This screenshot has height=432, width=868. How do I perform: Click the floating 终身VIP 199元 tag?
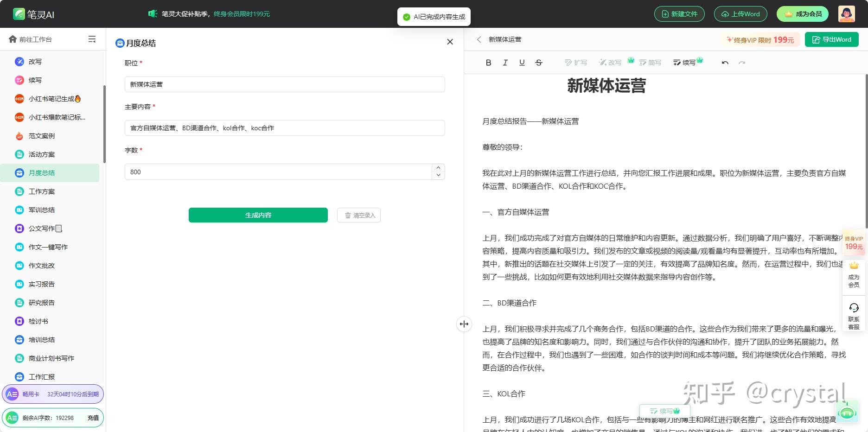(854, 243)
